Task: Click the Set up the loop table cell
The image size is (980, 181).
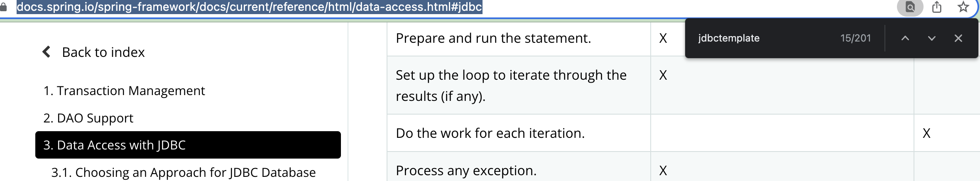Action: point(511,86)
